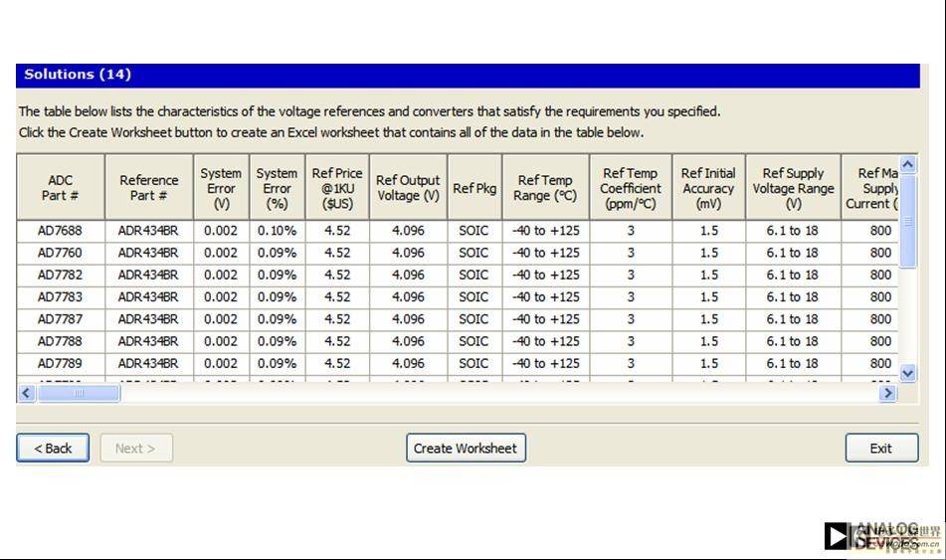Click the horizontal scroll right arrow
The width and height of the screenshot is (946, 560).
pos(887,394)
